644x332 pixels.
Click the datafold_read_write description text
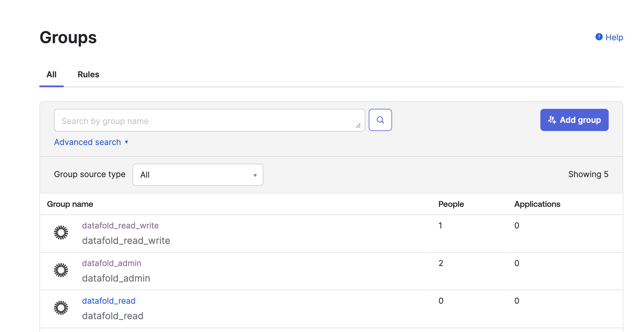126,241
